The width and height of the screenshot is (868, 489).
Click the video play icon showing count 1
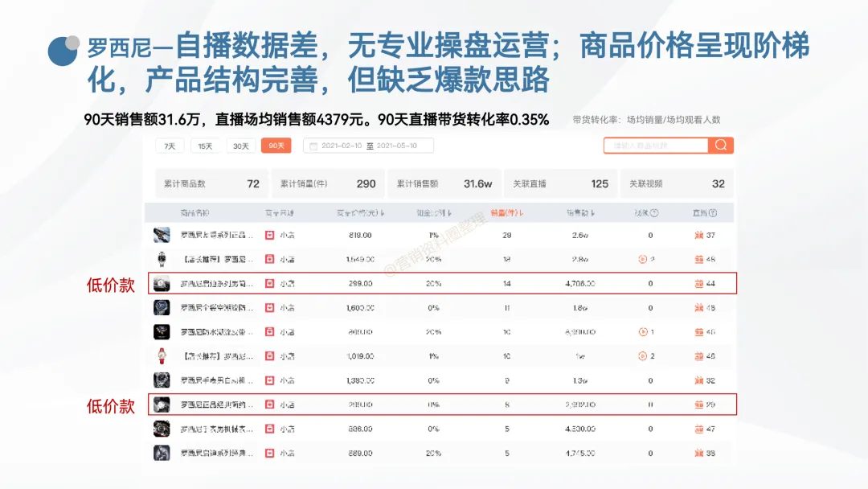tap(643, 331)
